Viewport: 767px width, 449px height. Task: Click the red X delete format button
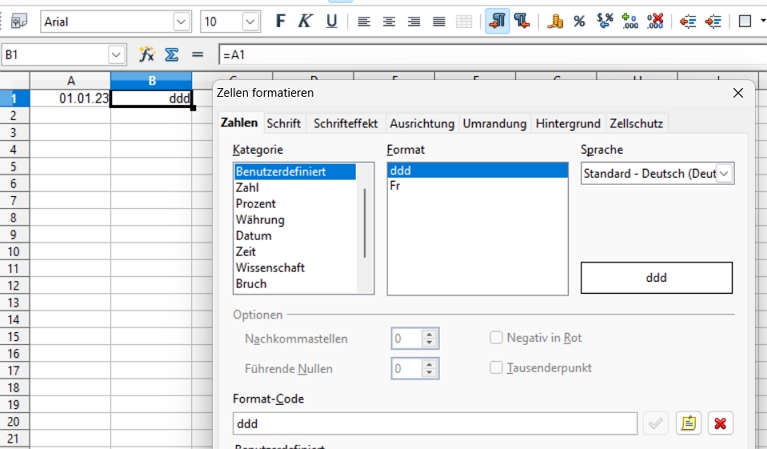click(x=719, y=423)
